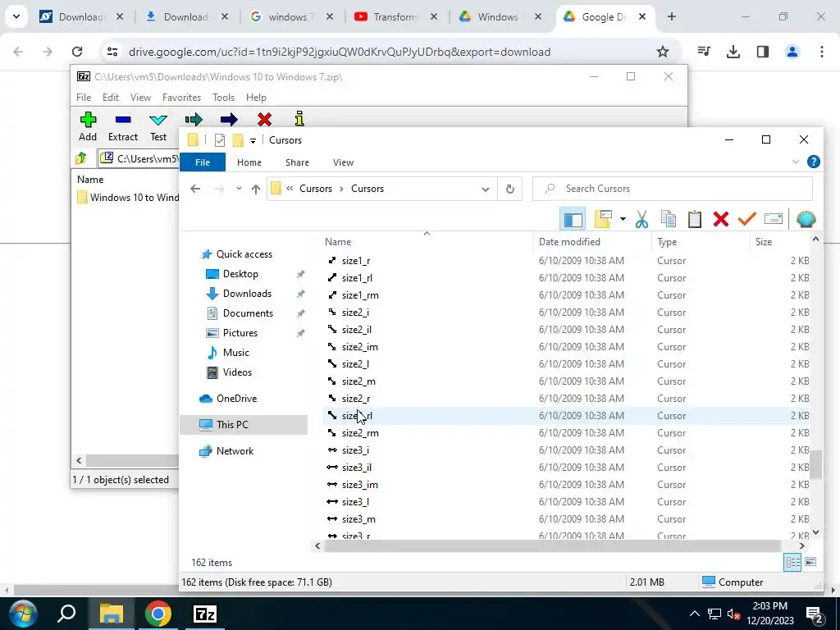
Task: Open the Windows Start button
Action: coord(21,614)
